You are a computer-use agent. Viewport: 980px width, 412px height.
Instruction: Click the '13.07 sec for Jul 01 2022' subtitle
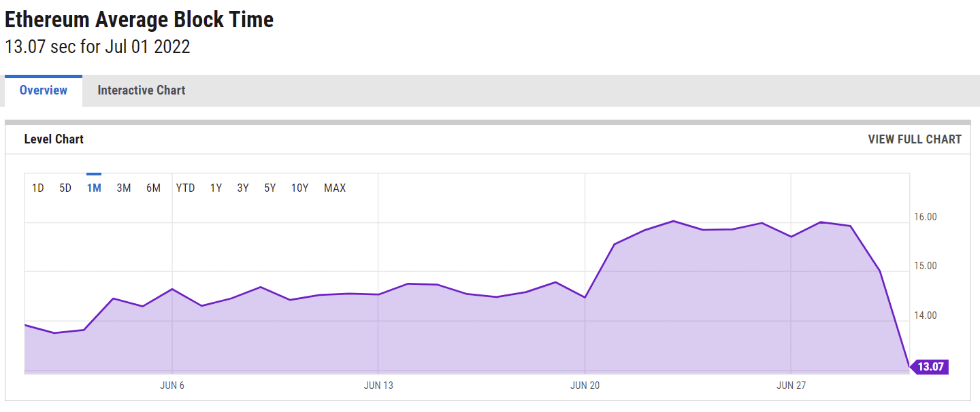(x=97, y=48)
